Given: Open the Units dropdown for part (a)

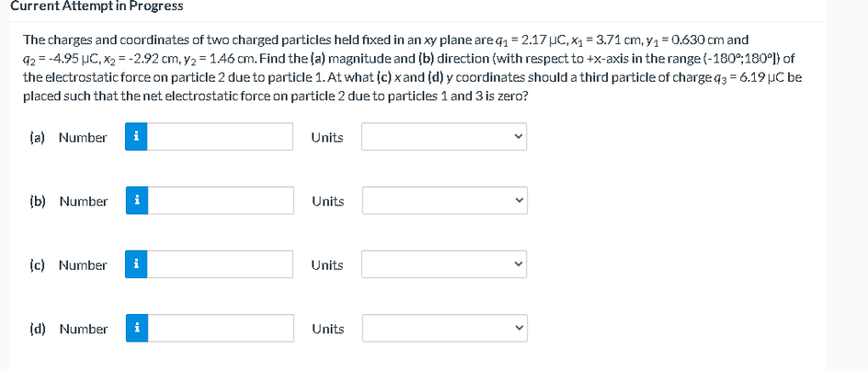Looking at the screenshot, I should (x=444, y=137).
